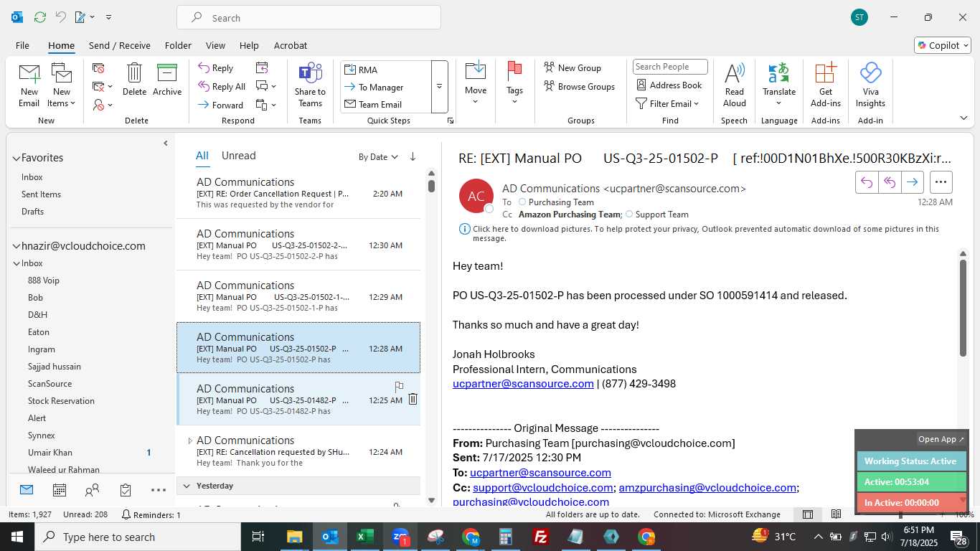The height and width of the screenshot is (551, 980).
Task: Click the Send/Receive All Folders sync icon
Action: (40, 17)
